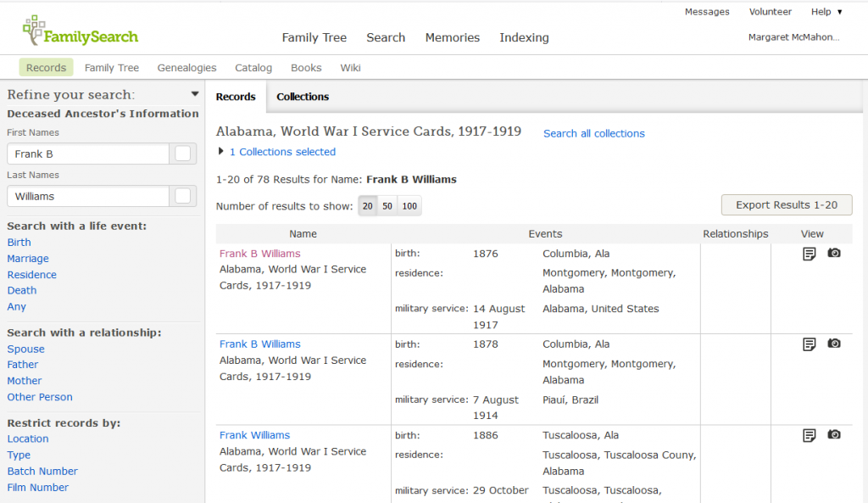Image resolution: width=868 pixels, height=503 pixels.
Task: Click into the First Names field
Action: (x=88, y=154)
